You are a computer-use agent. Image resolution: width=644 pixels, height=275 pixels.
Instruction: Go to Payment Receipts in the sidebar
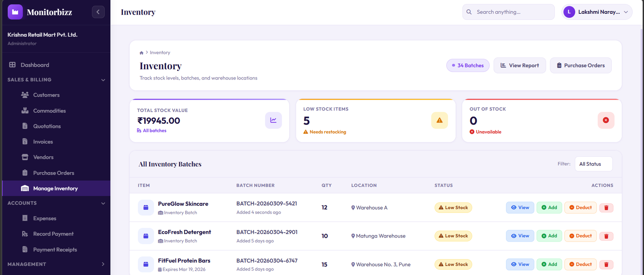coord(55,250)
